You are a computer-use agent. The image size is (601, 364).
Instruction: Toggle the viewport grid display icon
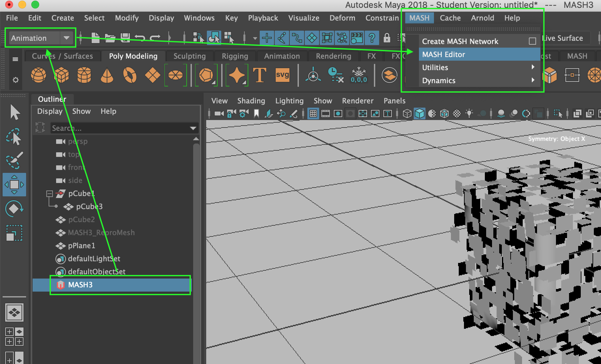[x=313, y=114]
